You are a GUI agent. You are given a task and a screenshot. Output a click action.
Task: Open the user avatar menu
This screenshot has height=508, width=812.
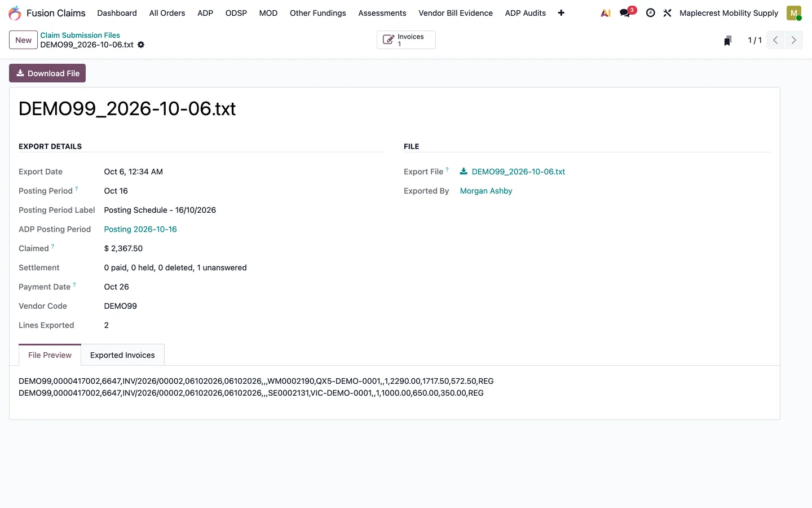click(794, 13)
